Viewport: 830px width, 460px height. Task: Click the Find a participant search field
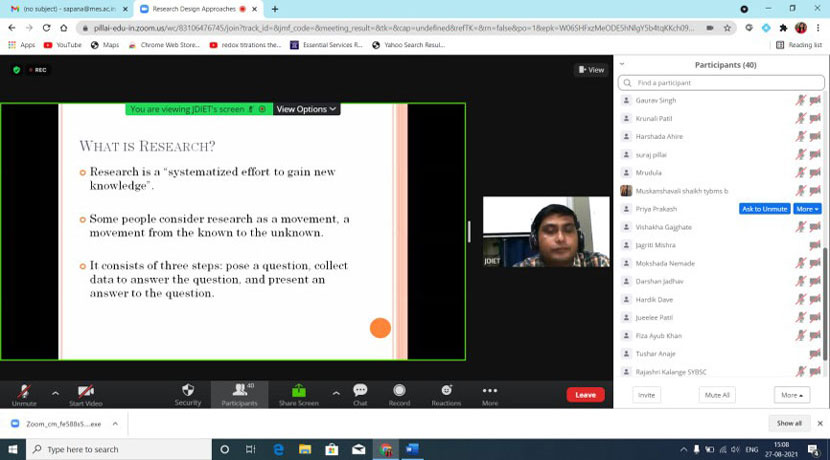(x=720, y=83)
